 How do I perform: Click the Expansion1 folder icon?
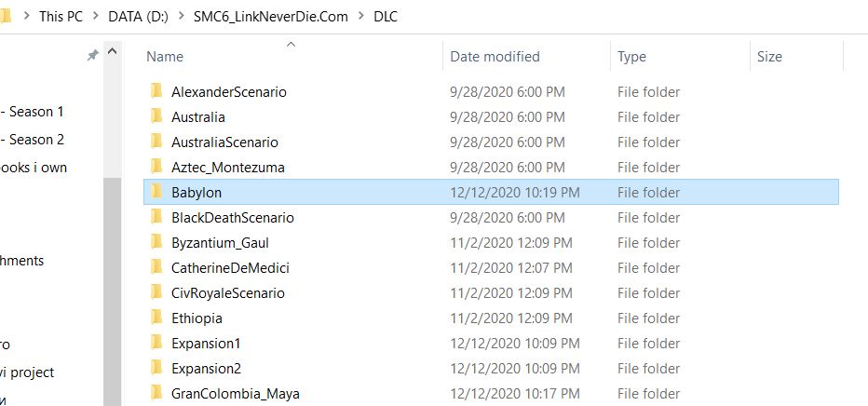pos(156,344)
